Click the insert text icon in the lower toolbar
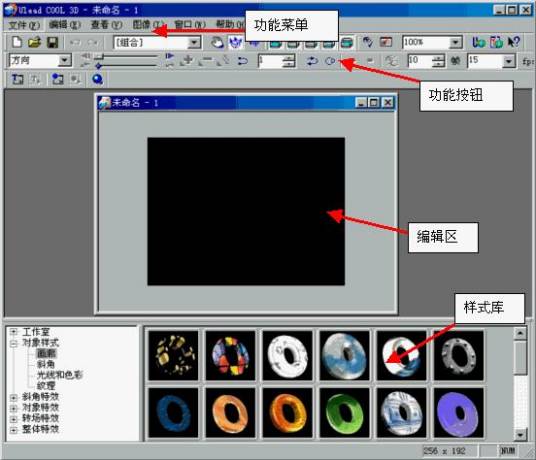Image resolution: width=536 pixels, height=460 pixels. 17,79
